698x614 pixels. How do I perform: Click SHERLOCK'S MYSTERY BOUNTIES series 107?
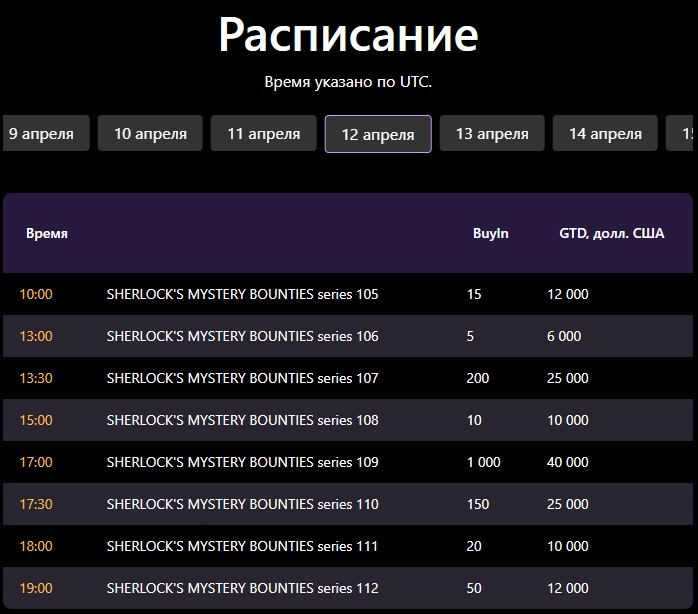coord(242,378)
